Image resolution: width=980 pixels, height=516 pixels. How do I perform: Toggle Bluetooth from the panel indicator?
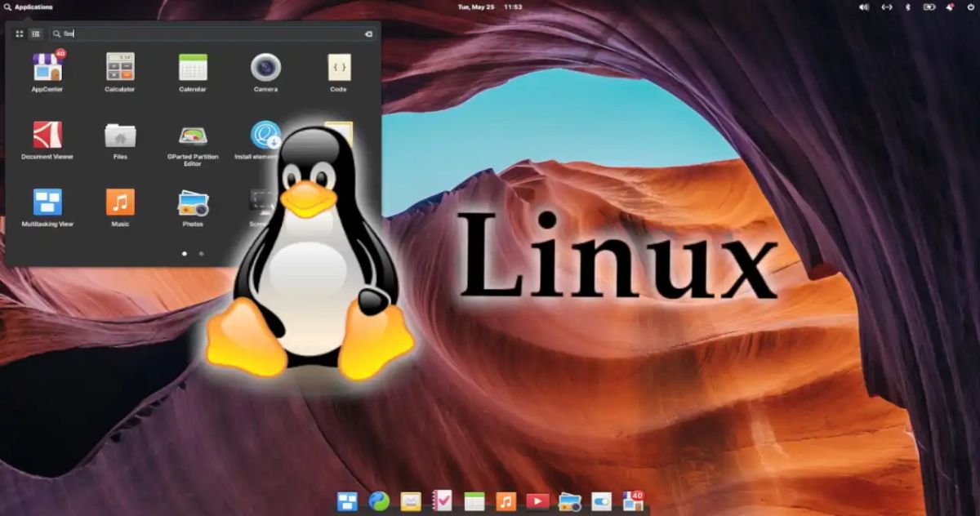point(908,7)
